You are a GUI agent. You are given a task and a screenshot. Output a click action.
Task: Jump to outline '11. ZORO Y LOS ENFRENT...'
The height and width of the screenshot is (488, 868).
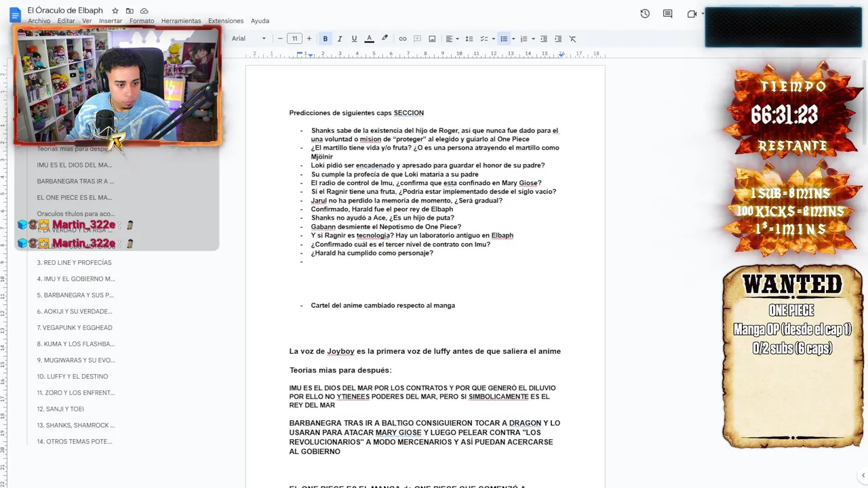click(76, 392)
